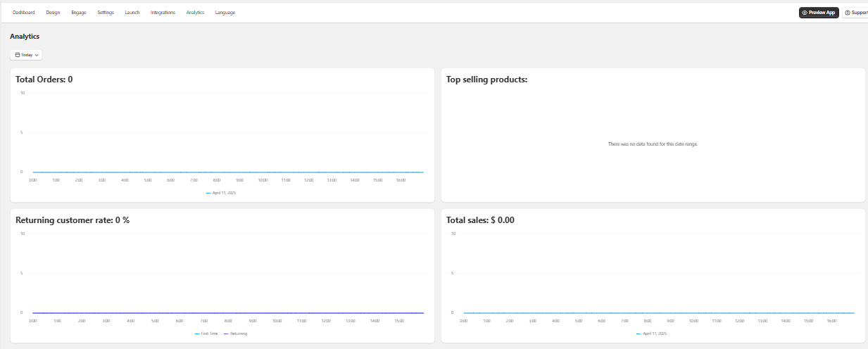Switch to the Design tab

click(53, 13)
